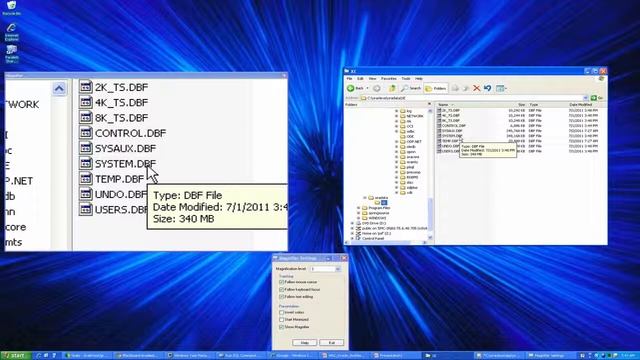Select 4K_TS.DBF in the Explorer file list

pos(451,116)
